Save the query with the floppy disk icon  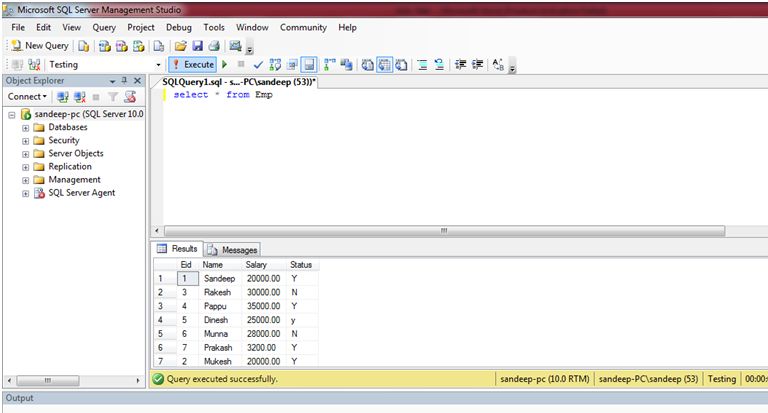(x=197, y=46)
